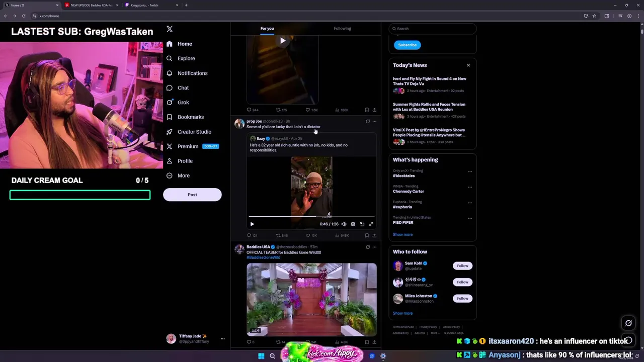Play the video at top of feed
This screenshot has height=362, width=644.
(283, 41)
